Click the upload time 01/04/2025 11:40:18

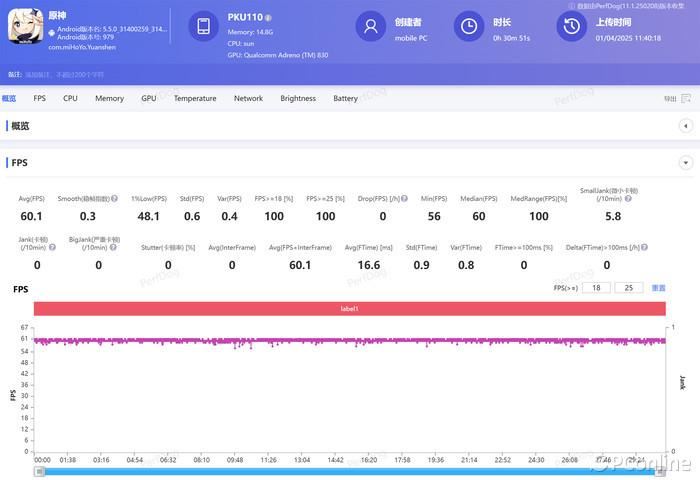pyautogui.click(x=628, y=38)
